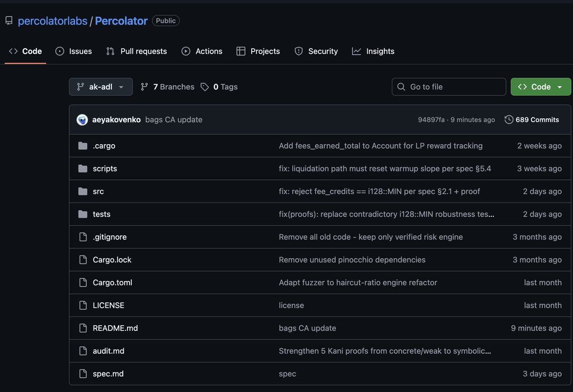
Task: Click the repository icon beside percolatorlabs
Action: 9,21
